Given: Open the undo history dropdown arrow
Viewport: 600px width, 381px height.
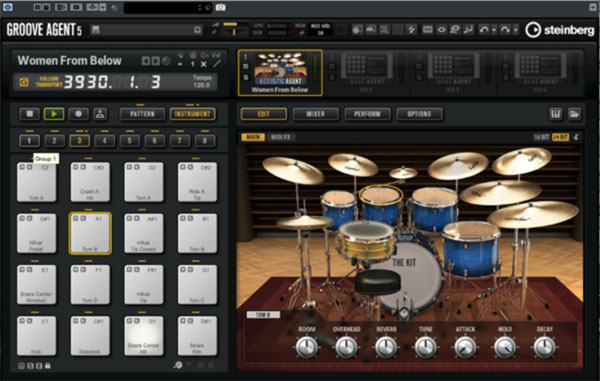Looking at the screenshot, I should [x=494, y=29].
